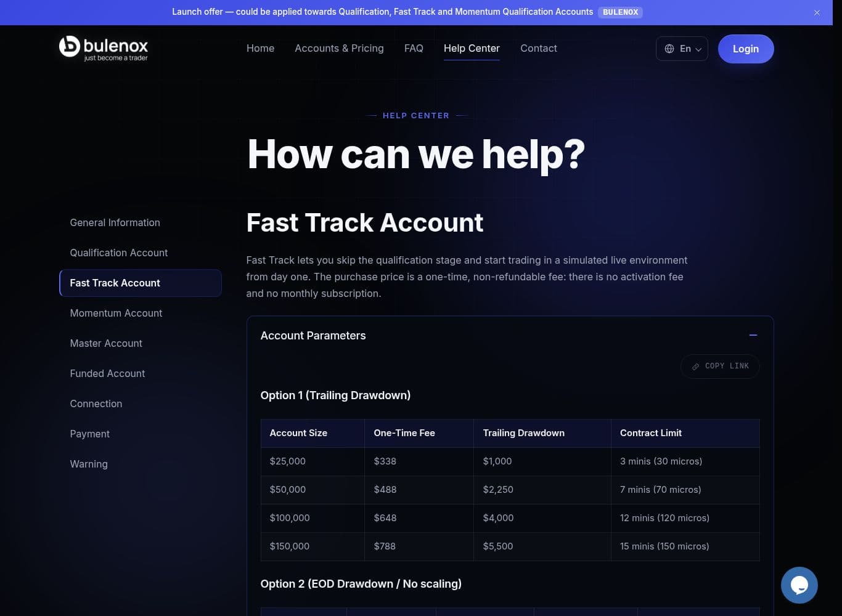Select General Information in sidebar
This screenshot has height=616, width=842.
141,222
